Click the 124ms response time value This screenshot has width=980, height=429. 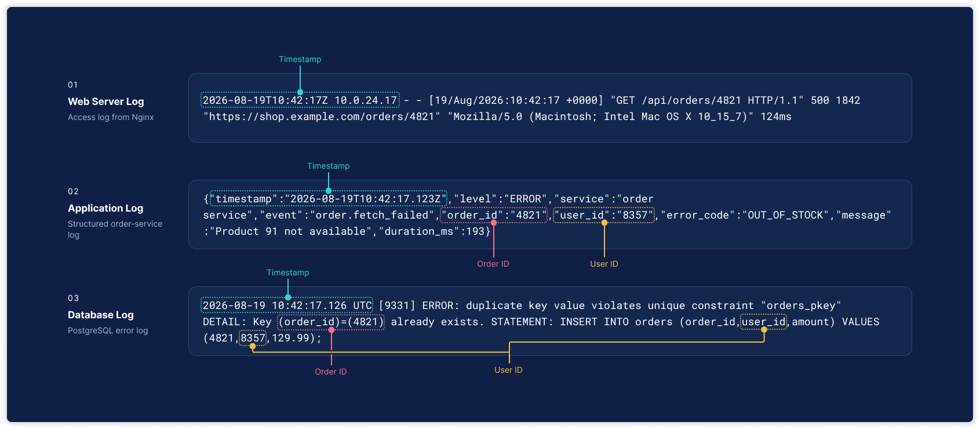coord(776,117)
